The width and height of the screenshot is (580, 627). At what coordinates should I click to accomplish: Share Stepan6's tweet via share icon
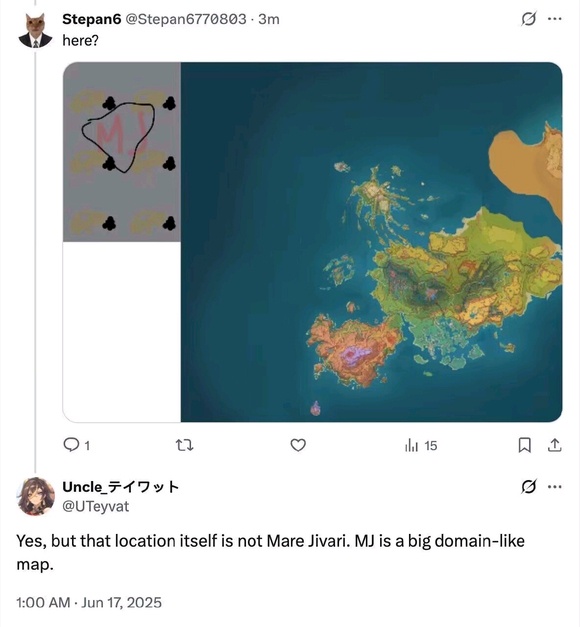click(x=554, y=445)
